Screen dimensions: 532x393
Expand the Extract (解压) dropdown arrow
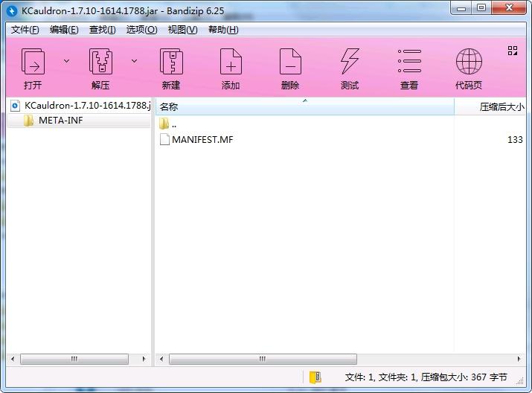pos(135,61)
